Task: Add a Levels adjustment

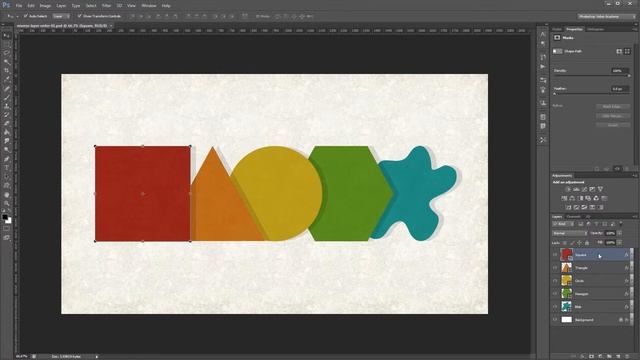Action: [576, 189]
